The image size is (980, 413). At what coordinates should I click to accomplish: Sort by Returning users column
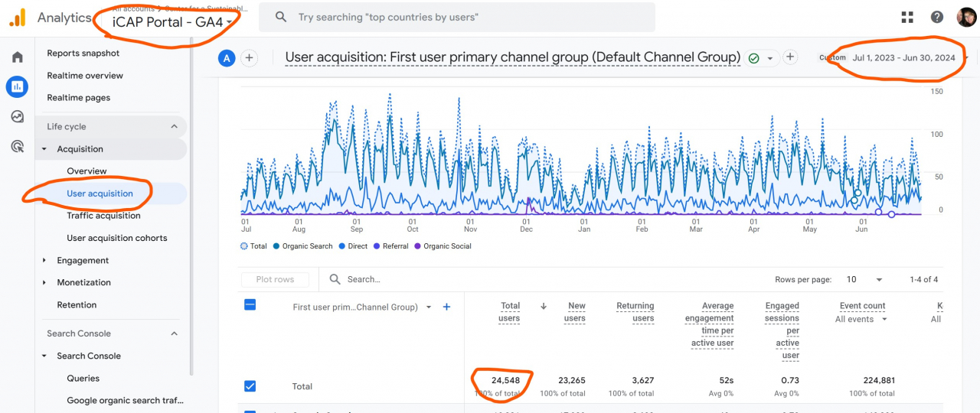(635, 312)
